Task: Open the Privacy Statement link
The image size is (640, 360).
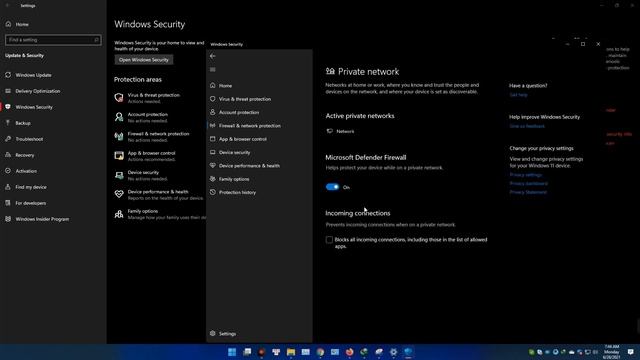Action: click(528, 192)
